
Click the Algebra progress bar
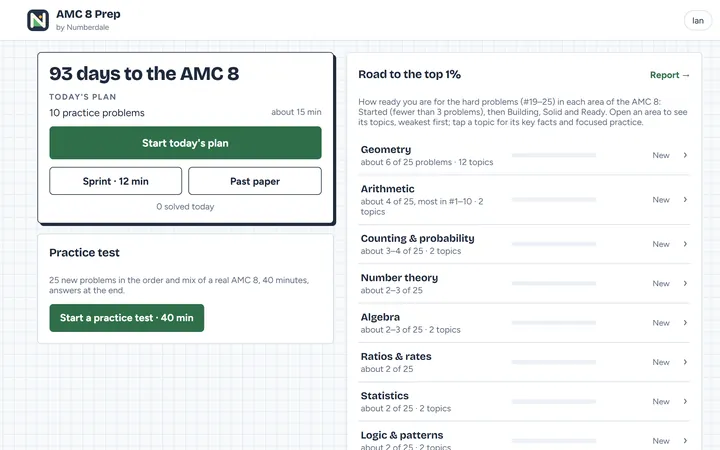554,323
